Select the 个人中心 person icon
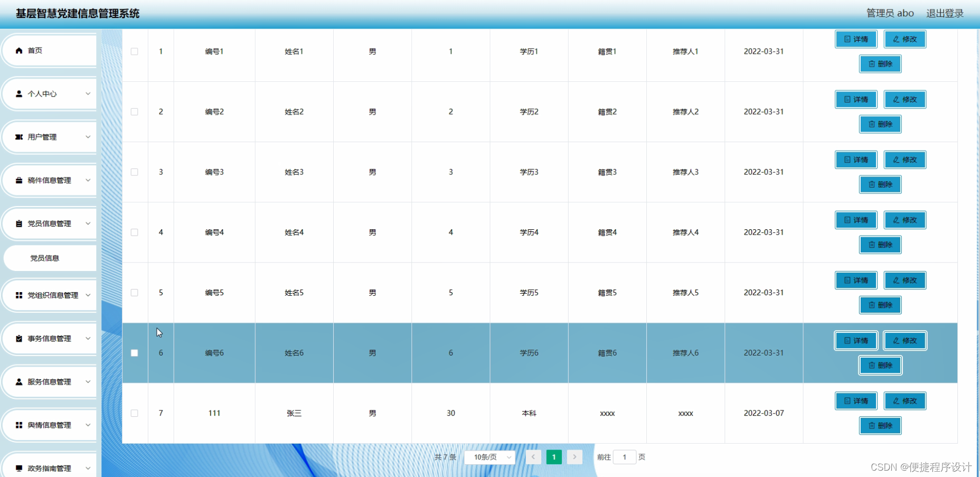 (x=20, y=93)
